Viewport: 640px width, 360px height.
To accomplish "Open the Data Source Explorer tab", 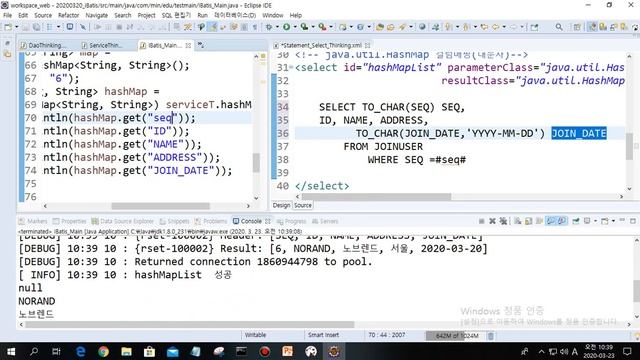I will 123,221.
